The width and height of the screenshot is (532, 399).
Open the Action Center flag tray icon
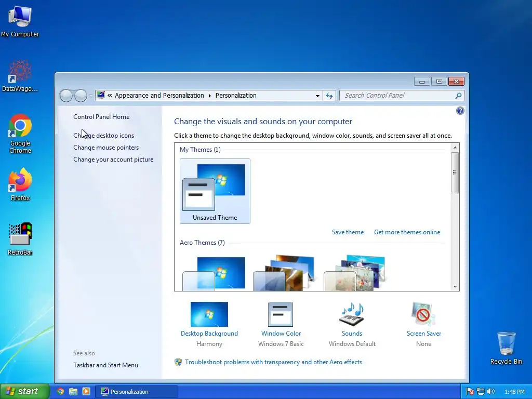click(470, 392)
